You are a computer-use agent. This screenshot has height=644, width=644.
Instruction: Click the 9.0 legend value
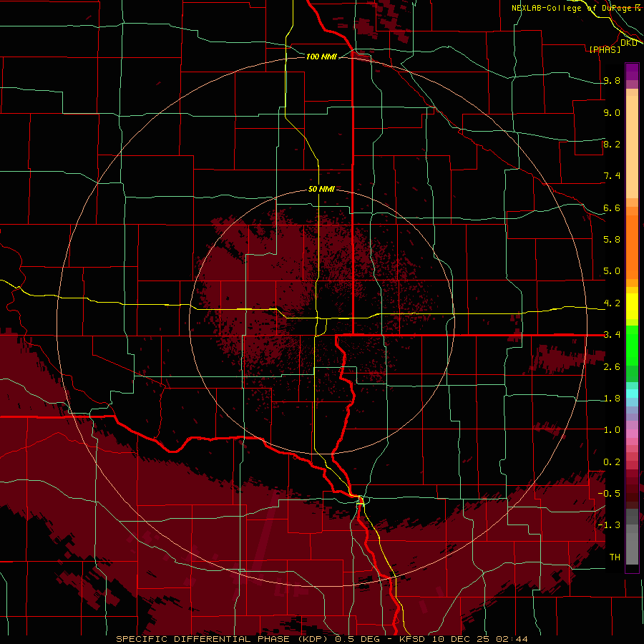(612, 112)
